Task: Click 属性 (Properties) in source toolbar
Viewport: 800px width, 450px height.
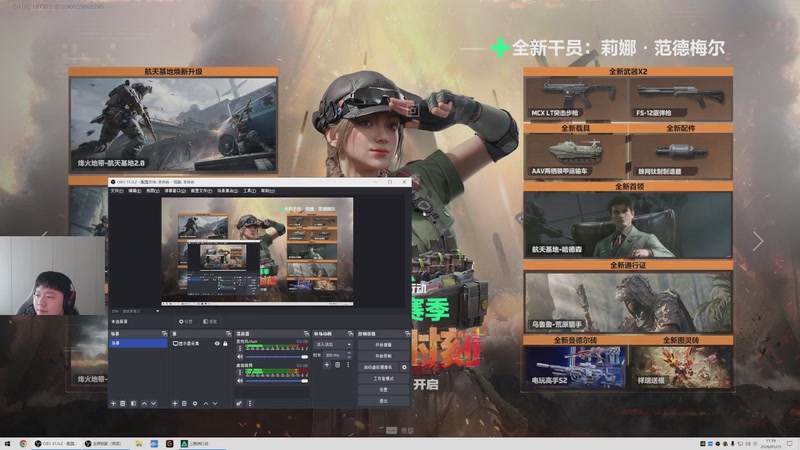Action: click(x=186, y=321)
